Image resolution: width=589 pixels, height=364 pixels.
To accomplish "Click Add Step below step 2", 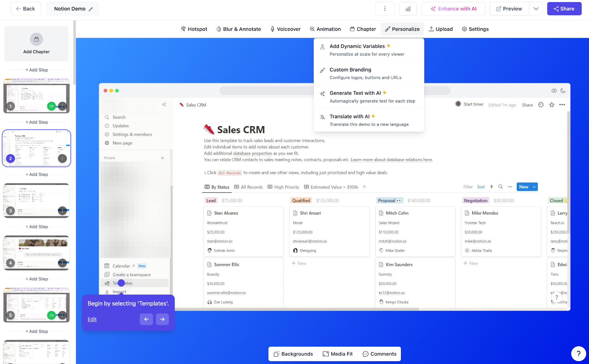I will point(36,174).
